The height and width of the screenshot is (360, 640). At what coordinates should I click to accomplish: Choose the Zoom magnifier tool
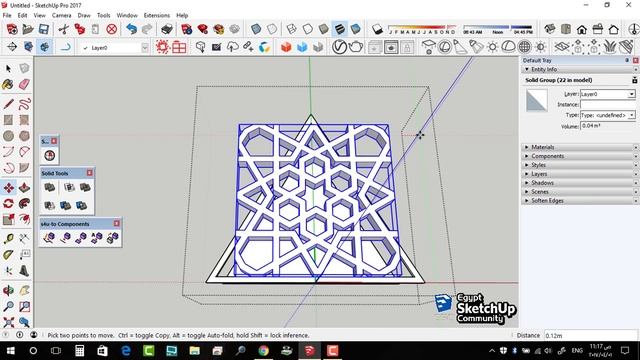point(8,306)
